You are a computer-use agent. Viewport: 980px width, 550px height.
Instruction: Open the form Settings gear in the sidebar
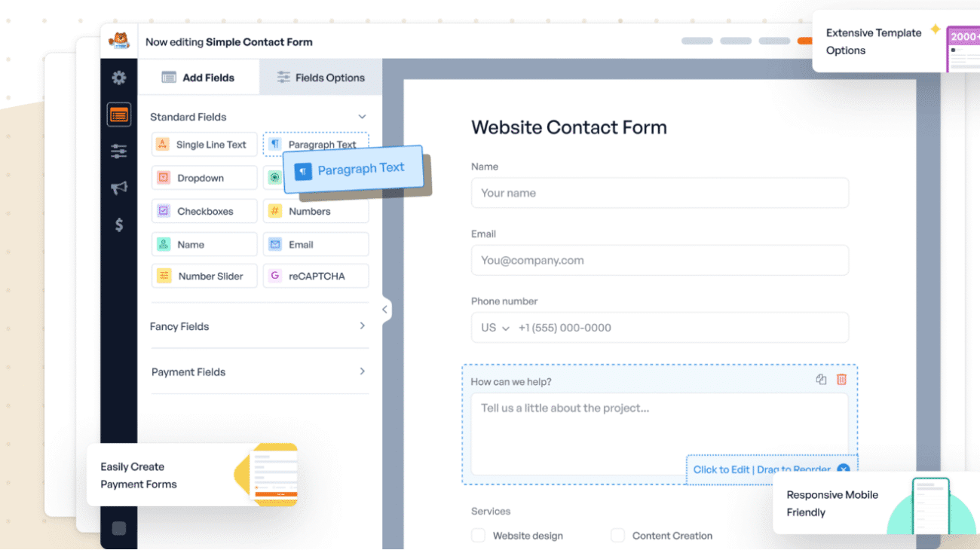[x=118, y=78]
